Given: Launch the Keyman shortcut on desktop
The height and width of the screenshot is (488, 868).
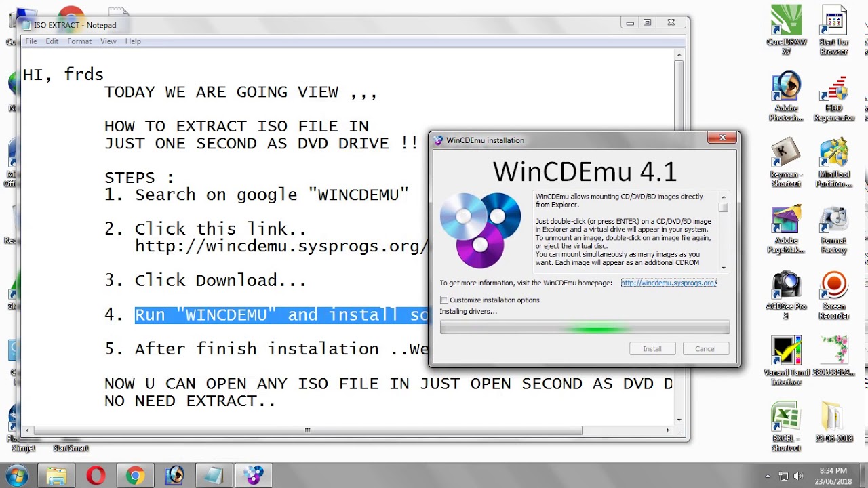Looking at the screenshot, I should pyautogui.click(x=786, y=163).
